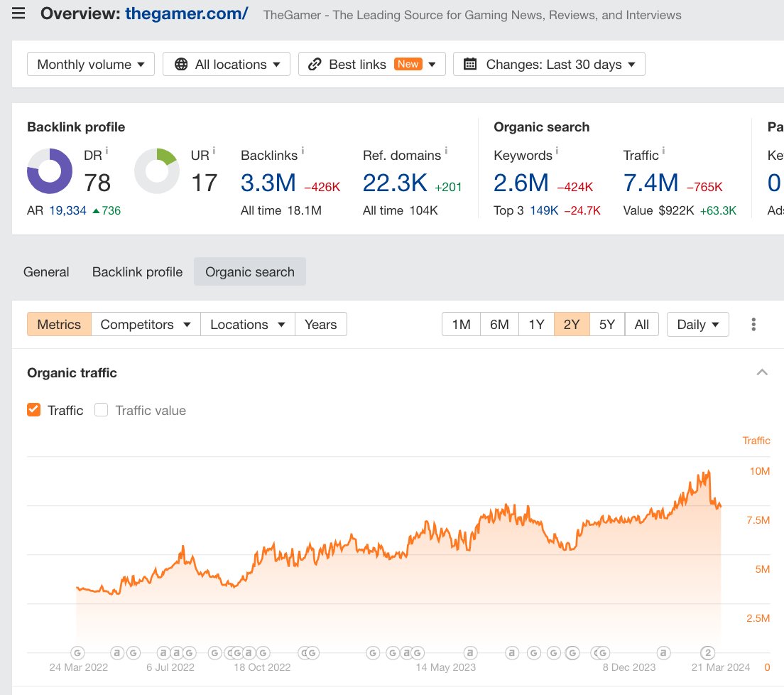Click the globe icon beside All locations

coord(183,63)
